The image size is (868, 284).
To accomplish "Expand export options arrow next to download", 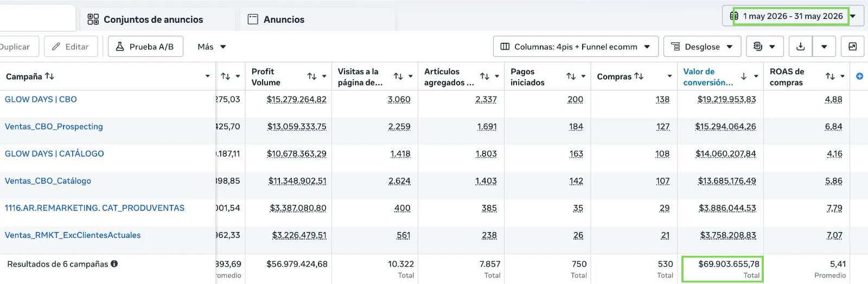I will point(824,47).
